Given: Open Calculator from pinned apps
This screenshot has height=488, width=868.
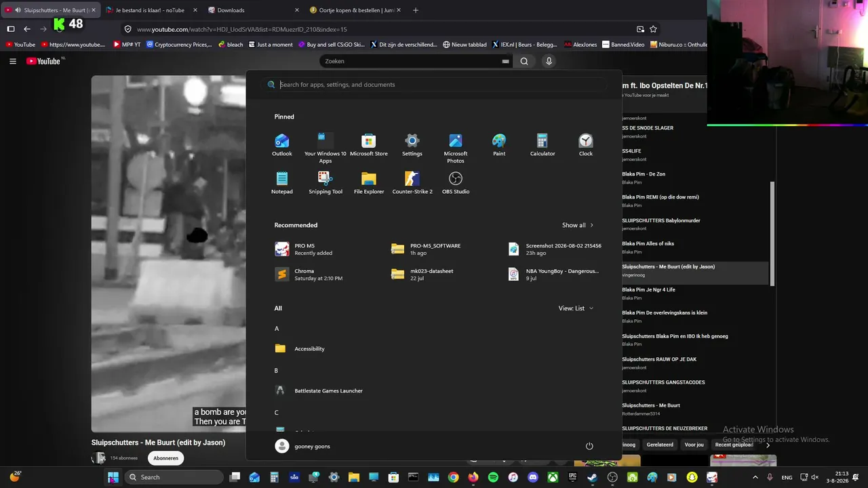Looking at the screenshot, I should [542, 145].
